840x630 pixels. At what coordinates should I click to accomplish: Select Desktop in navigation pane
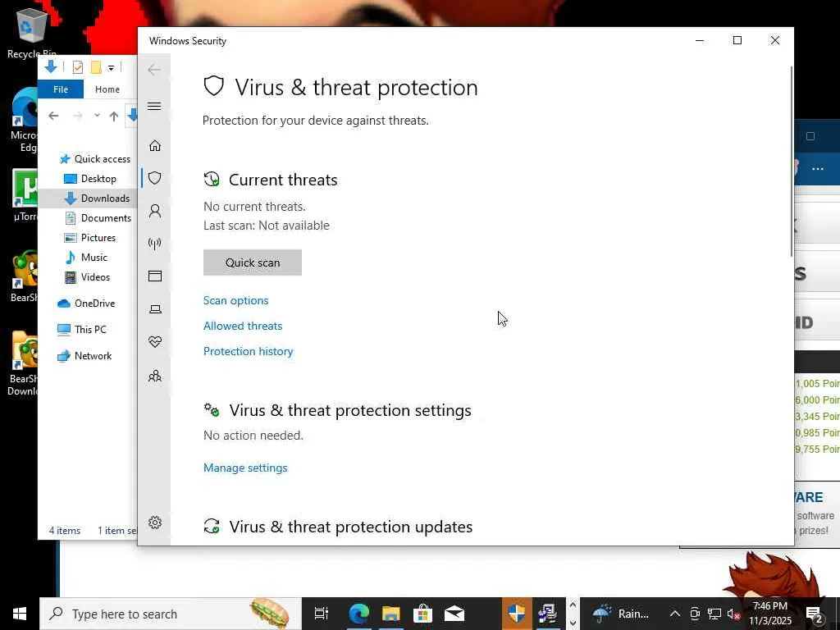(x=90, y=179)
